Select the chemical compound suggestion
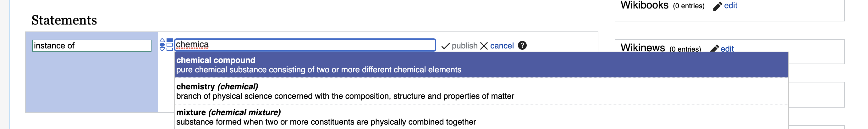The height and width of the screenshot is (129, 868). [x=481, y=65]
